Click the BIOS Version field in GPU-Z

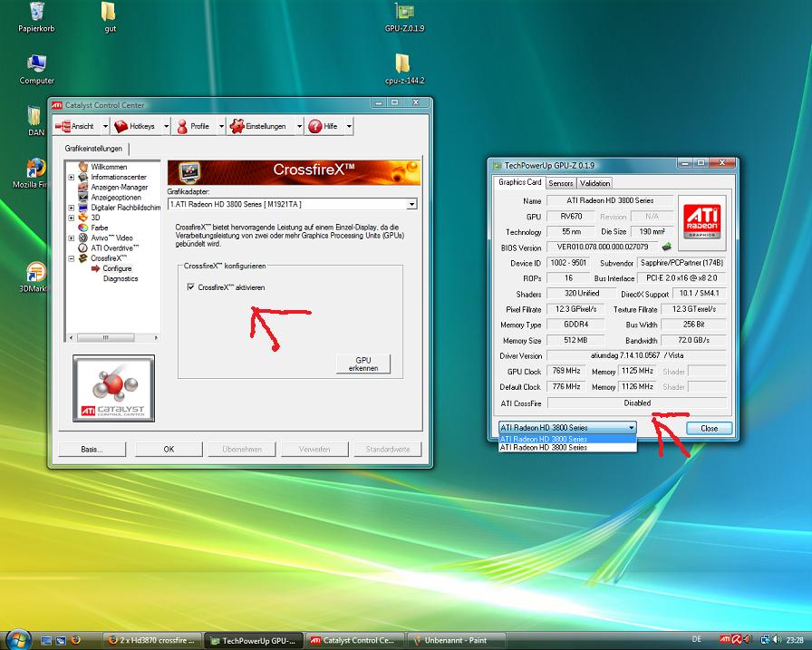tap(603, 247)
